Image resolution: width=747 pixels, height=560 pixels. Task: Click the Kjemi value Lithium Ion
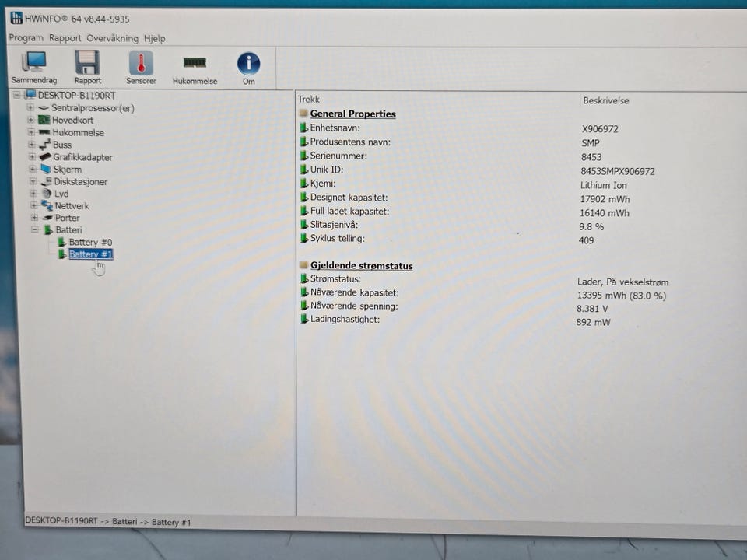pyautogui.click(x=604, y=185)
